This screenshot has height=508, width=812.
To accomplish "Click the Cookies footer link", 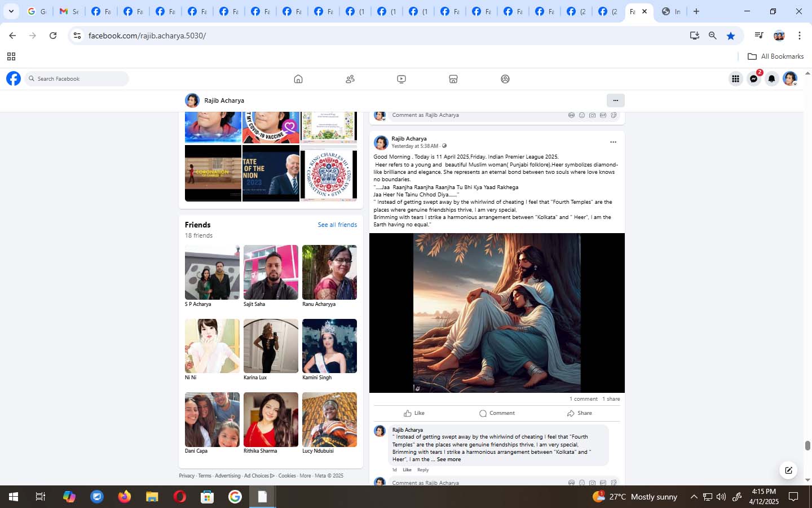I will point(287,476).
